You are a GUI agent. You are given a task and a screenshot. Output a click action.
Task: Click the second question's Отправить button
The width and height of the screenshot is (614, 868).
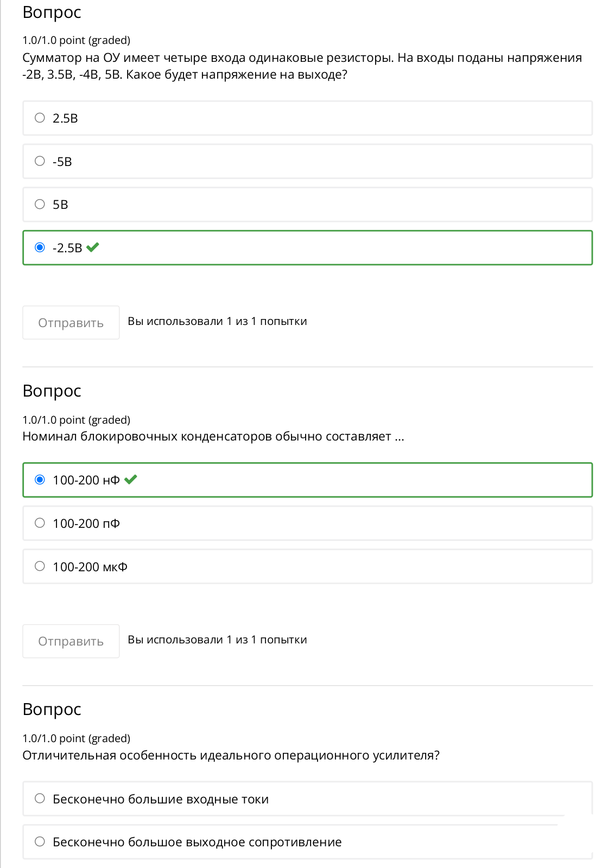tap(71, 641)
